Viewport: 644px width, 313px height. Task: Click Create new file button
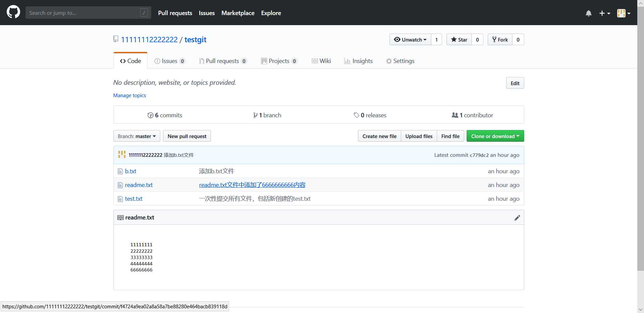tap(379, 136)
